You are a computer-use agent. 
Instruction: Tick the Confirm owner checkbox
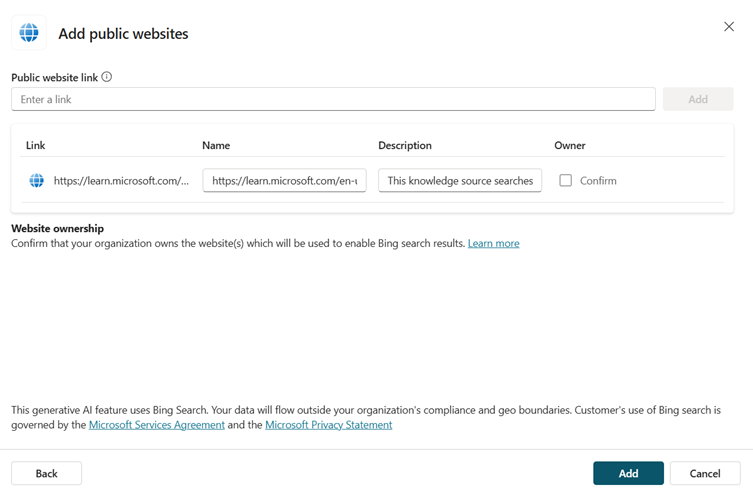click(x=565, y=181)
